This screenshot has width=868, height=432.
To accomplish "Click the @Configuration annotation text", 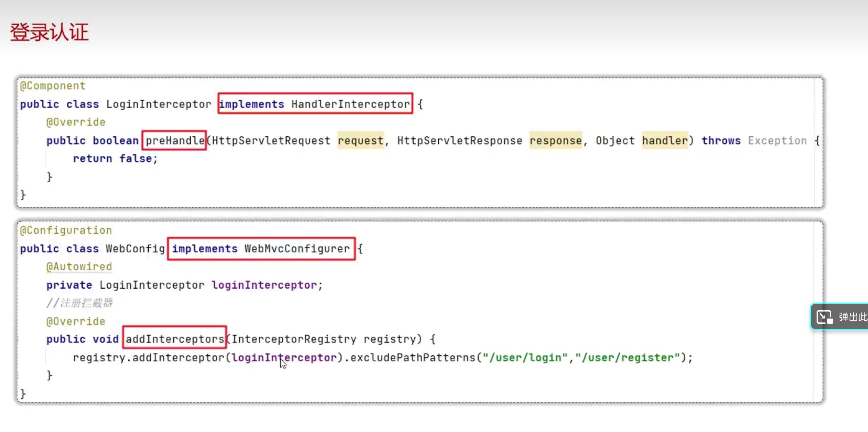I will coord(66,230).
